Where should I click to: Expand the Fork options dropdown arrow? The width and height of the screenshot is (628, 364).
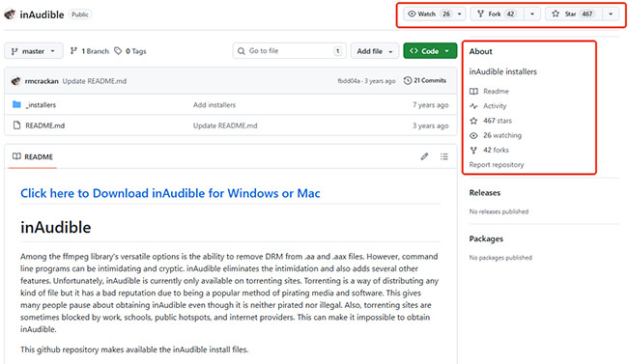click(x=532, y=14)
